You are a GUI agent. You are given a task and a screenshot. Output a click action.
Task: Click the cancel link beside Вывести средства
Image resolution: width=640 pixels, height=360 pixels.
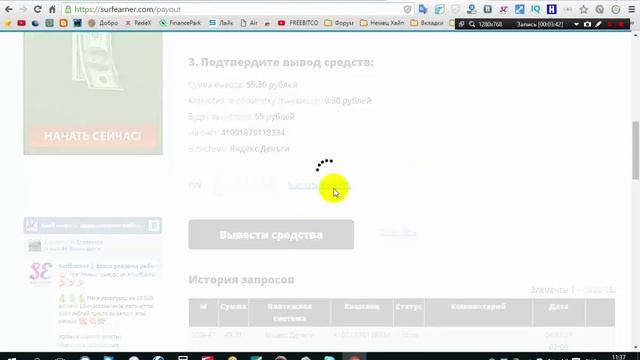398,232
